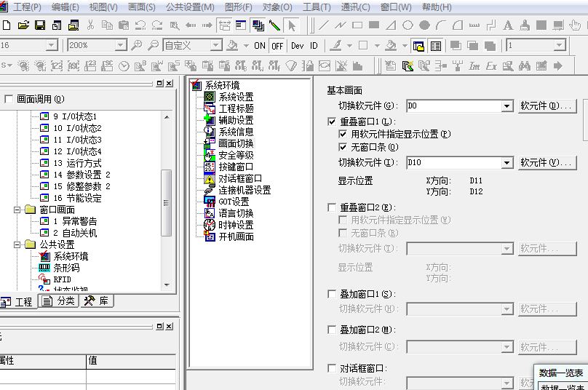Toggle the OFF display state button
The image size is (588, 390).
277,45
